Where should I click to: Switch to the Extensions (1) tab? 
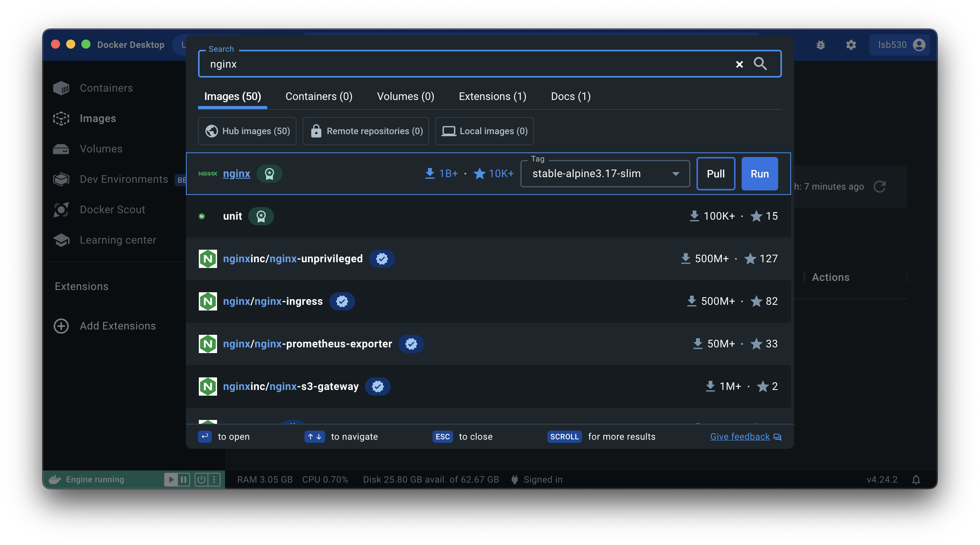492,97
